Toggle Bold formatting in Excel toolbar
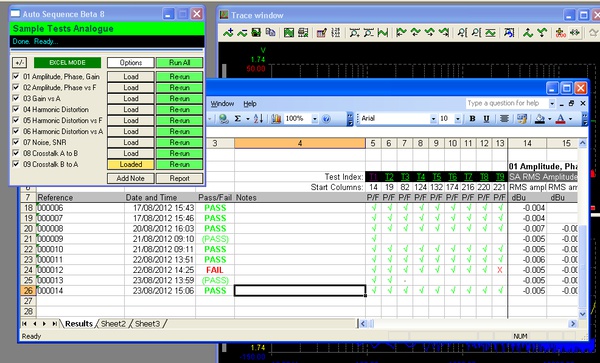The image size is (600, 363). pos(473,119)
